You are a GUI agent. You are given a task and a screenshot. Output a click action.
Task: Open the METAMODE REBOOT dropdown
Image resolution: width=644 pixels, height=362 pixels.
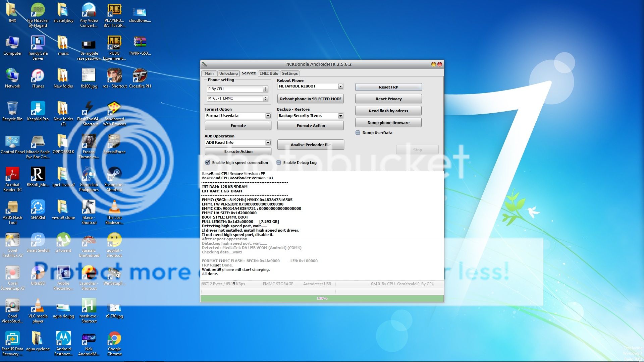coord(340,86)
